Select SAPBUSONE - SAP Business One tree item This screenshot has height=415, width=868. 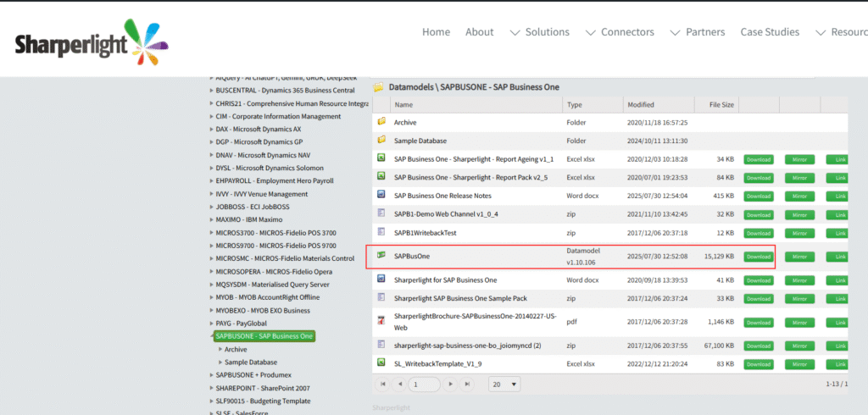click(x=264, y=336)
